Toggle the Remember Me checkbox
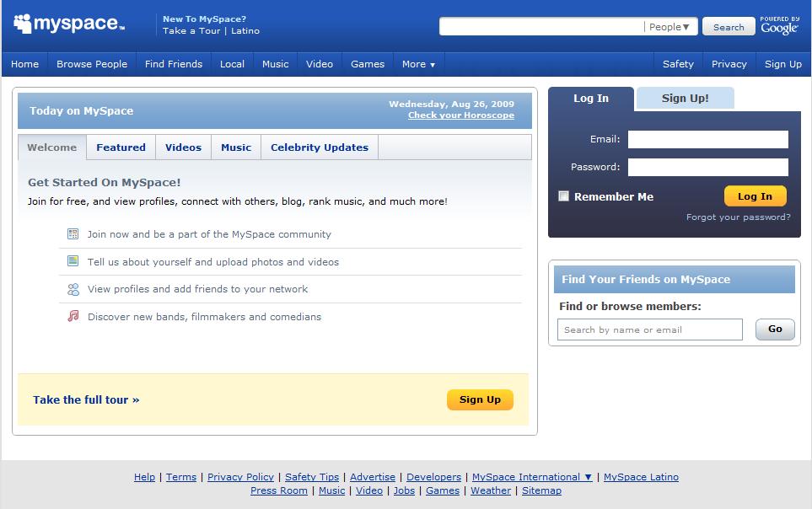The image size is (812, 509). 563,196
